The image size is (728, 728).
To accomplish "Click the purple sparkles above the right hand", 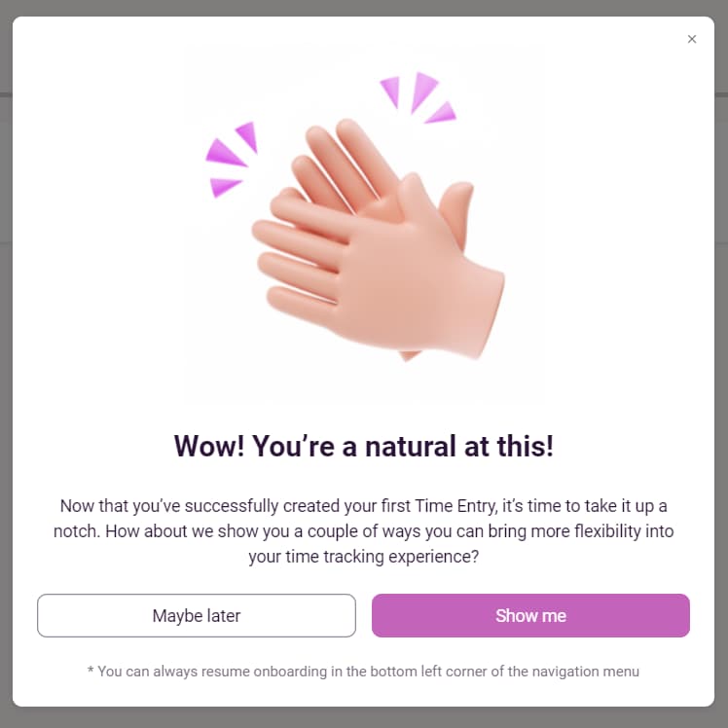I will (418, 97).
